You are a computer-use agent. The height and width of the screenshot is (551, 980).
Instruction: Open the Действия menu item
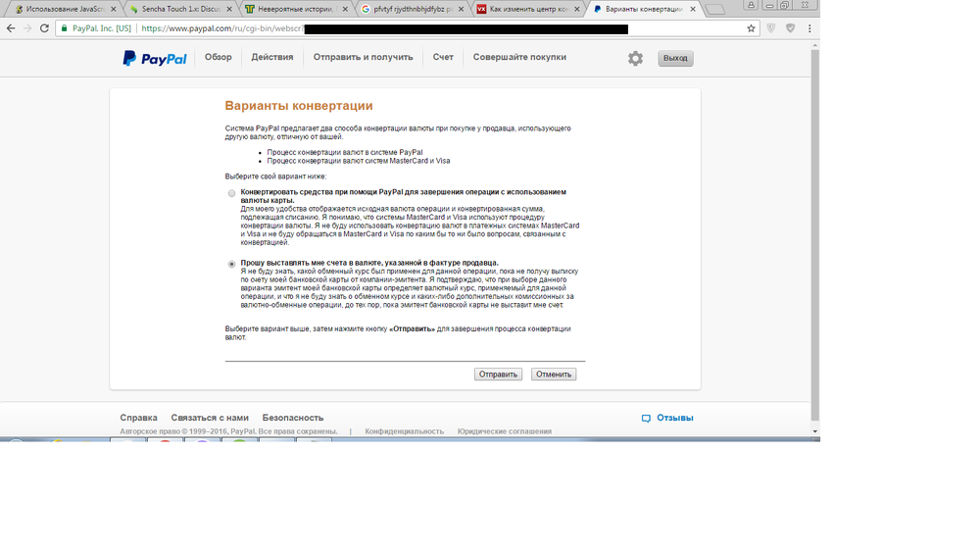coord(271,57)
